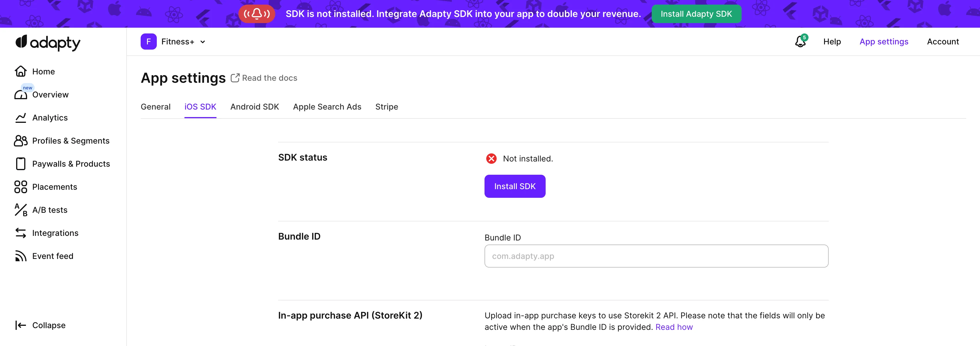
Task: Open Profiles & Segments people icon
Action: click(x=20, y=141)
